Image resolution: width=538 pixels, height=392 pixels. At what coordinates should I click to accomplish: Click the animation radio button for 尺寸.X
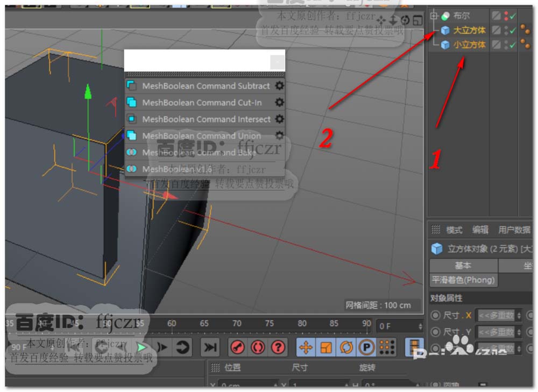(x=435, y=315)
